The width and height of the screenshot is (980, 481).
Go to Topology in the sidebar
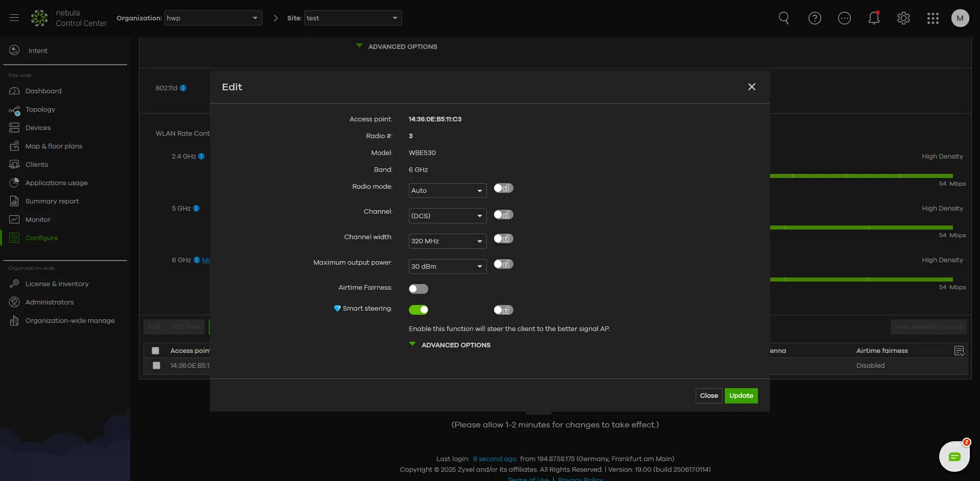click(40, 110)
